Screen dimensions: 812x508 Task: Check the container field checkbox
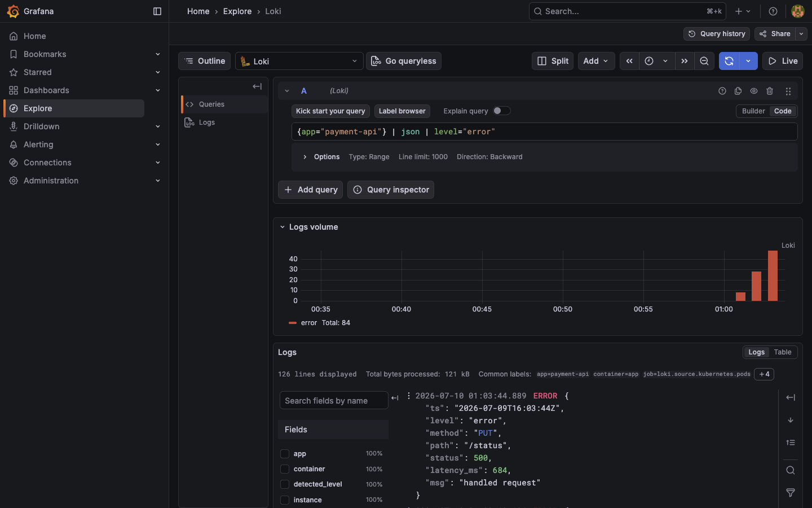[x=285, y=469]
